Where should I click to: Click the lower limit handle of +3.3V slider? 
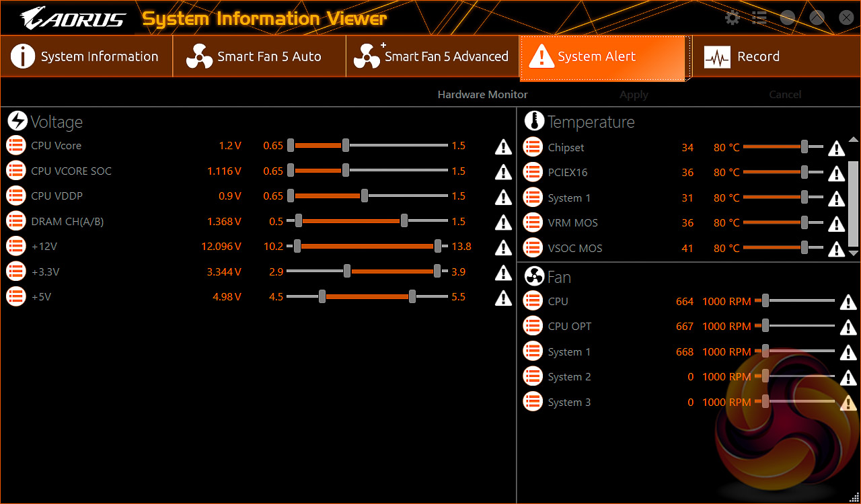coord(347,271)
